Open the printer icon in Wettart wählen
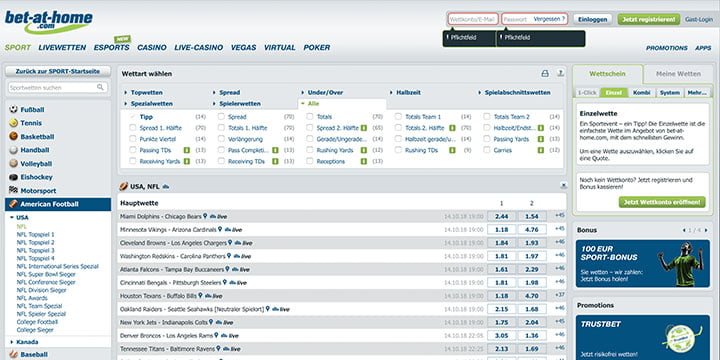 coord(545,73)
